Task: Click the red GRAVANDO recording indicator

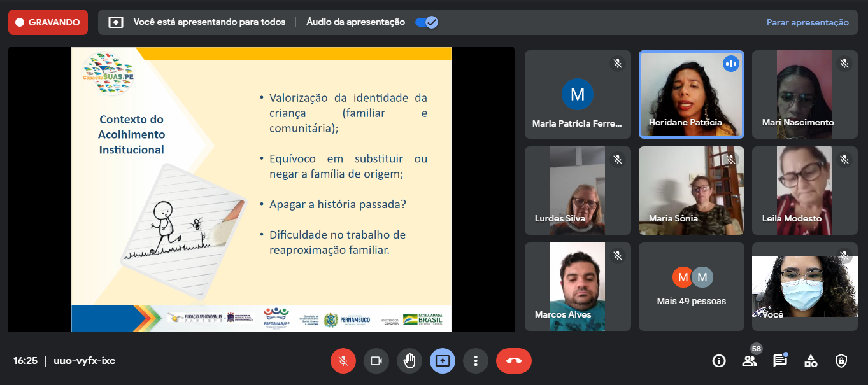Action: tap(48, 22)
